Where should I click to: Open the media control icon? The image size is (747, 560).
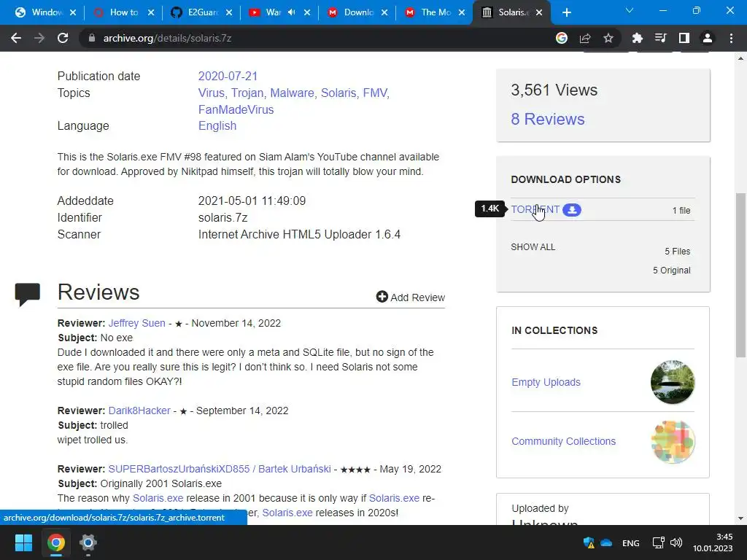[660, 38]
